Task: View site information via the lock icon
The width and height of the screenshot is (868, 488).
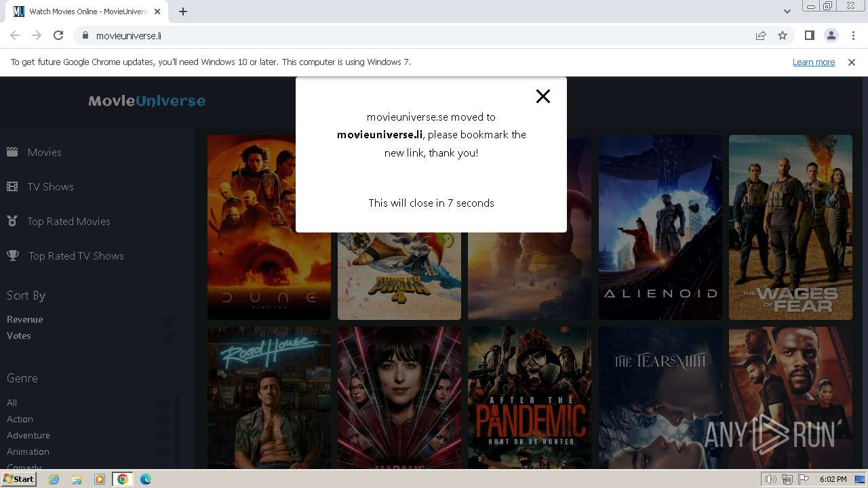Action: point(85,36)
